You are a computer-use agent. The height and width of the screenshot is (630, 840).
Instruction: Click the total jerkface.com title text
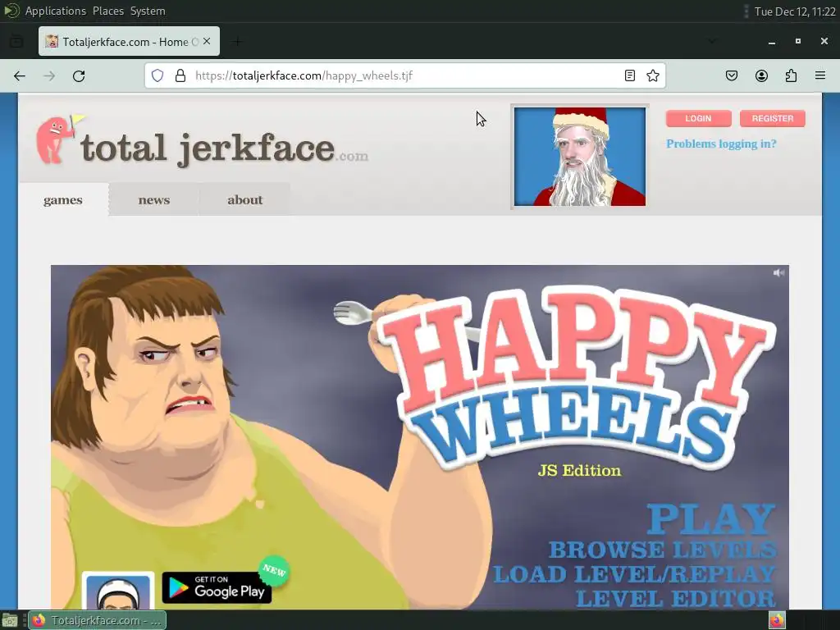(x=224, y=148)
